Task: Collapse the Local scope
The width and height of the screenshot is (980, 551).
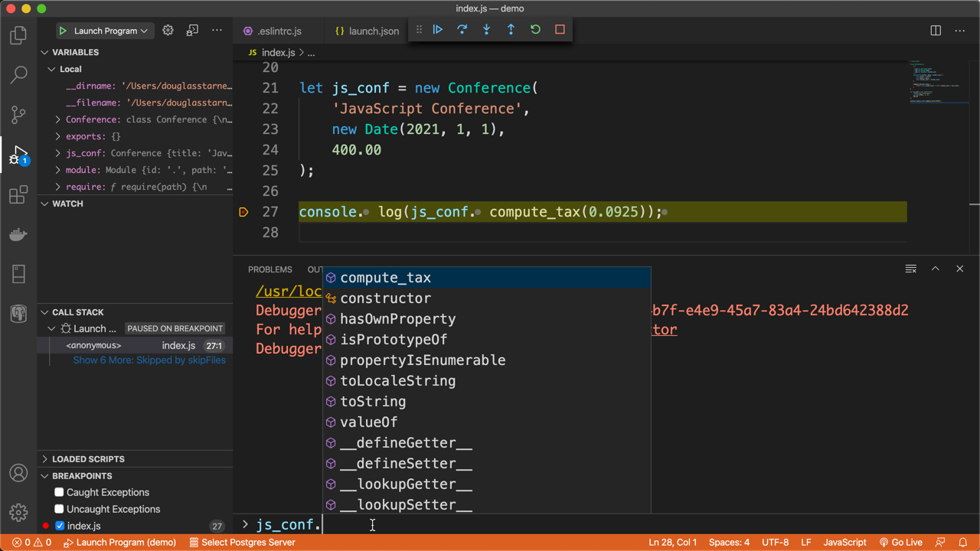Action: click(x=51, y=69)
